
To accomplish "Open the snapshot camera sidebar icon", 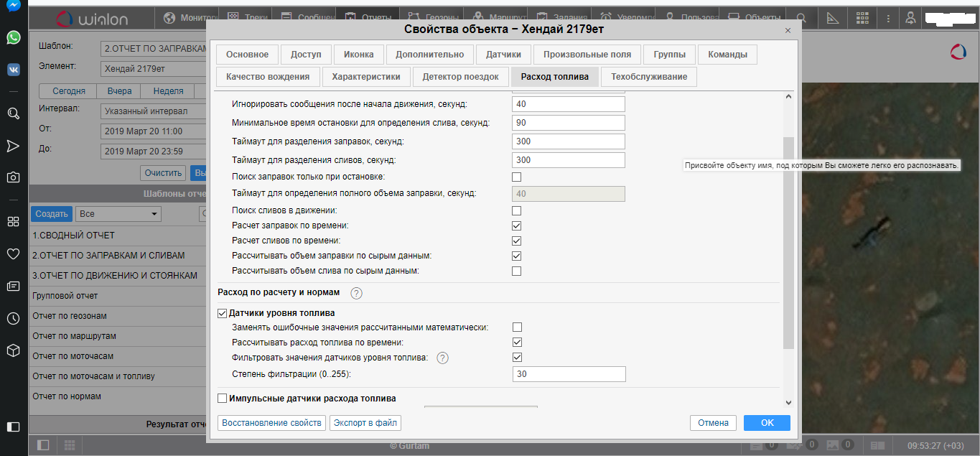I will coord(13,177).
